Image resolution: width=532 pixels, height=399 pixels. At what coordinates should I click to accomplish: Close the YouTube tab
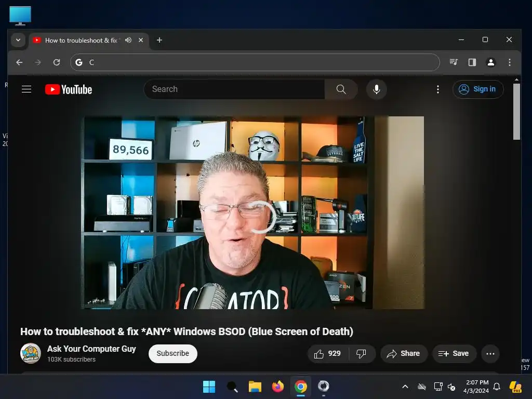click(141, 40)
